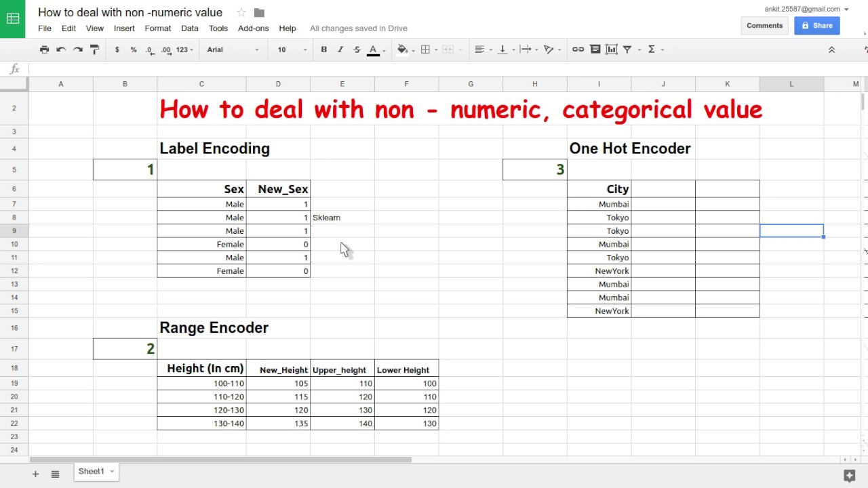Image resolution: width=868 pixels, height=488 pixels.
Task: Open the font size 10 dropdown
Action: click(x=292, y=49)
